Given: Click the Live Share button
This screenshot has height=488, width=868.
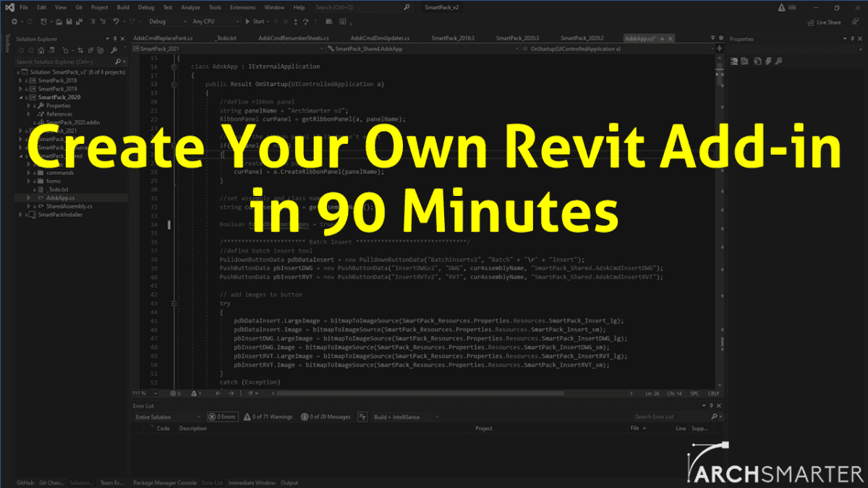Looking at the screenshot, I should 825,22.
